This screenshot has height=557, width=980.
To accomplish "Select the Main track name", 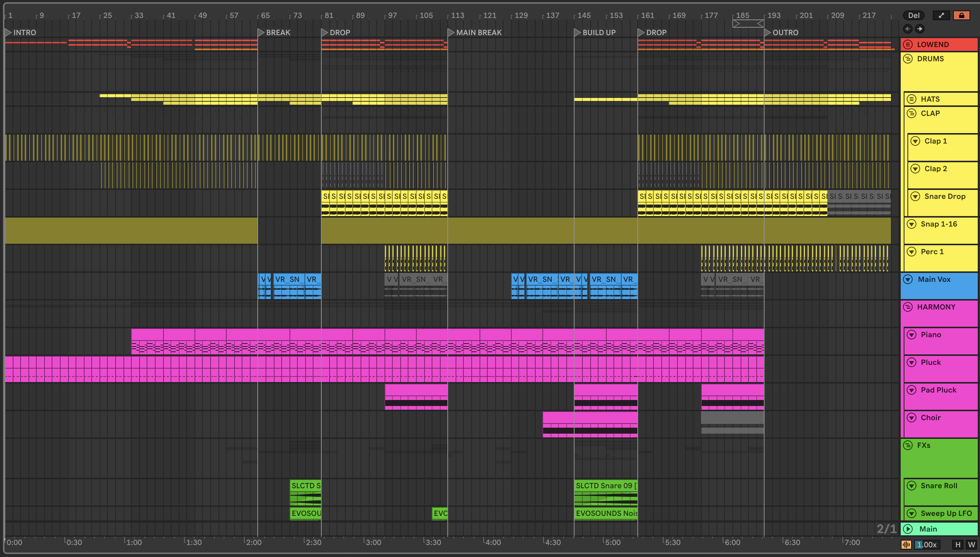I will coord(928,529).
